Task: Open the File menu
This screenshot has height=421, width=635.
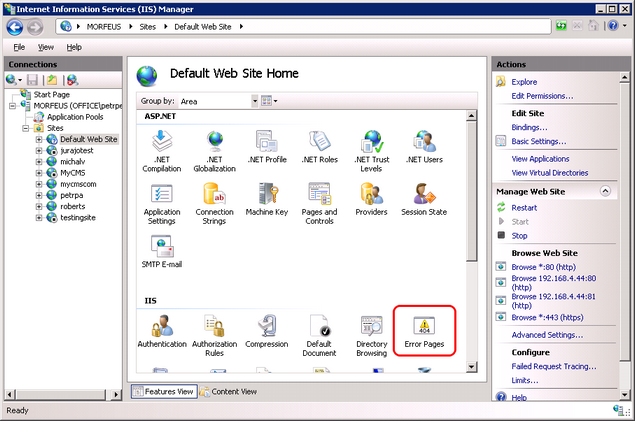Action: click(19, 47)
